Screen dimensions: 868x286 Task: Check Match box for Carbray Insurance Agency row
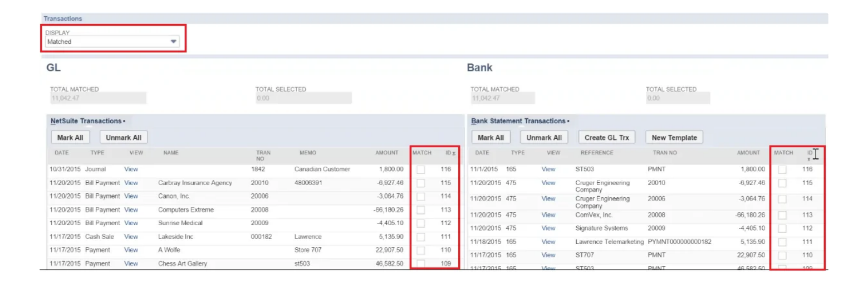421,183
